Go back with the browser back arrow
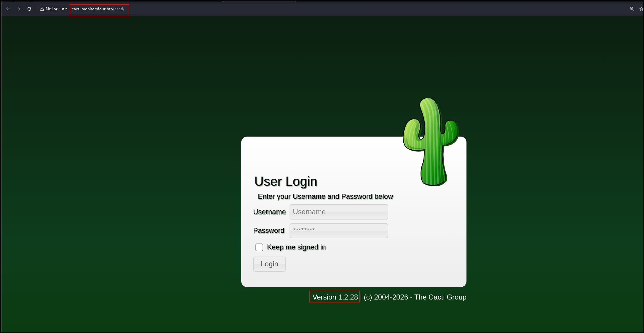 pyautogui.click(x=8, y=9)
